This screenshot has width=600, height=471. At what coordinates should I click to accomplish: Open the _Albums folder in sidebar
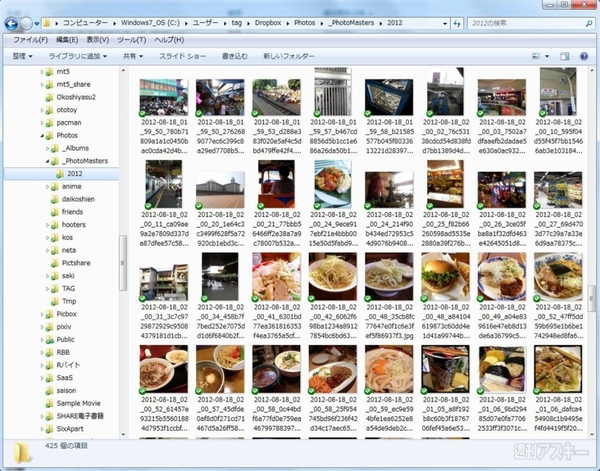[76, 147]
